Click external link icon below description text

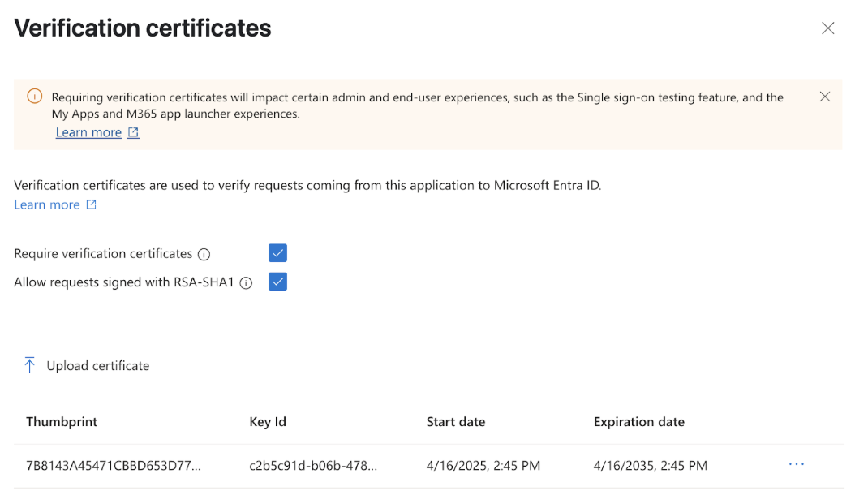tap(92, 204)
